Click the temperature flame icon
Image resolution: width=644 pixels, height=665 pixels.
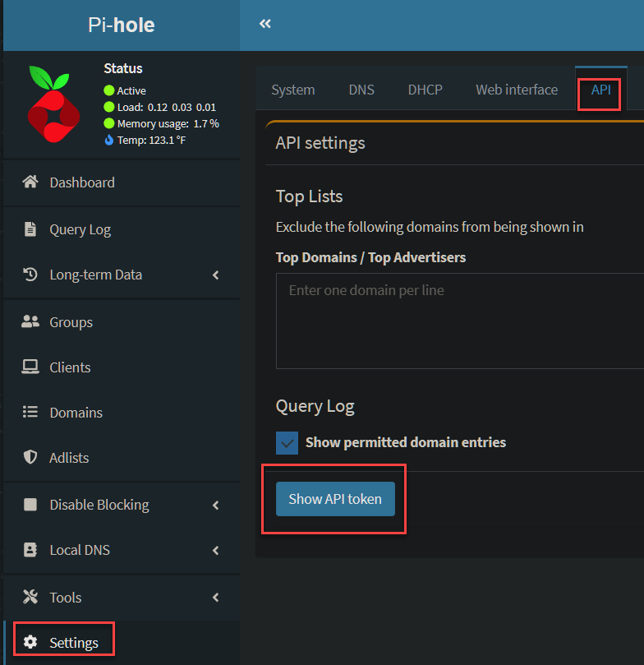pyautogui.click(x=109, y=140)
